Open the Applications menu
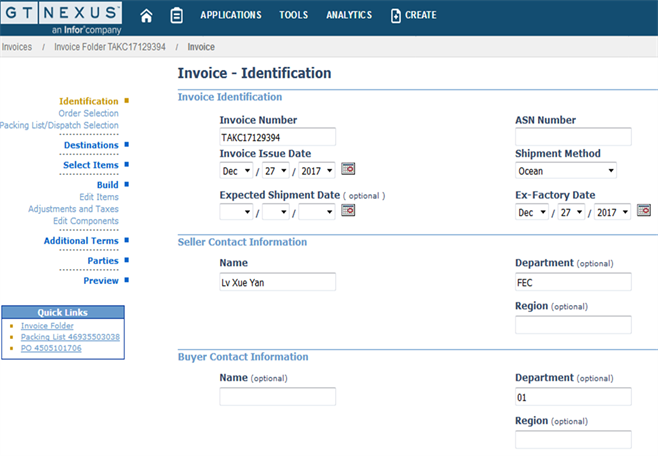This screenshot has height=456, width=658. coord(231,16)
